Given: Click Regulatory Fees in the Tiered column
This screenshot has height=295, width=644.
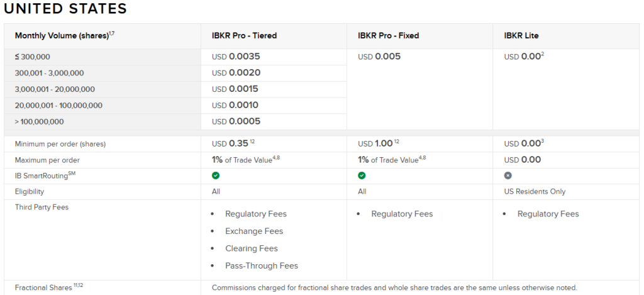Looking at the screenshot, I should [x=256, y=214].
